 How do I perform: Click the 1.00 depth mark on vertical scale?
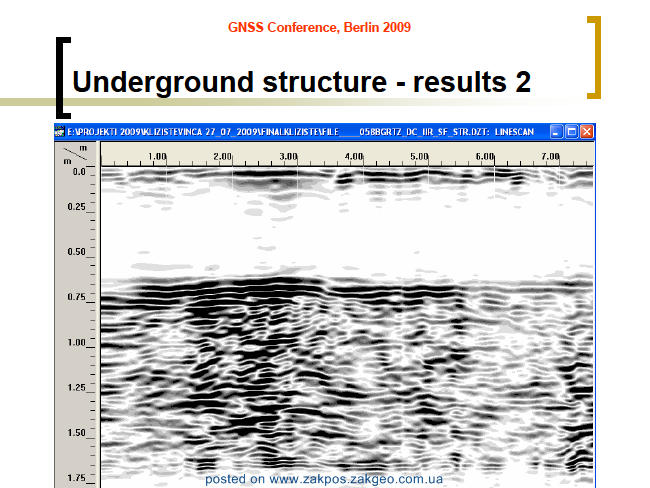click(76, 342)
